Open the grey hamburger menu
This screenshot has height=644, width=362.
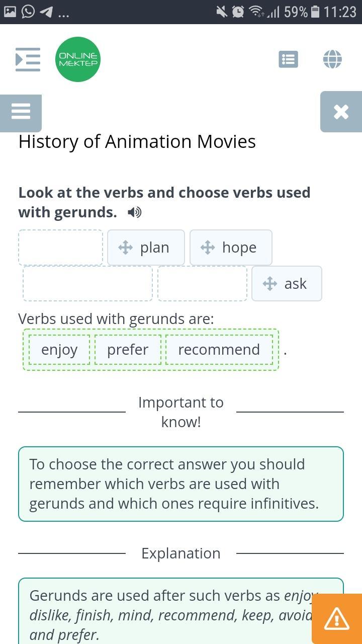pos(21,111)
